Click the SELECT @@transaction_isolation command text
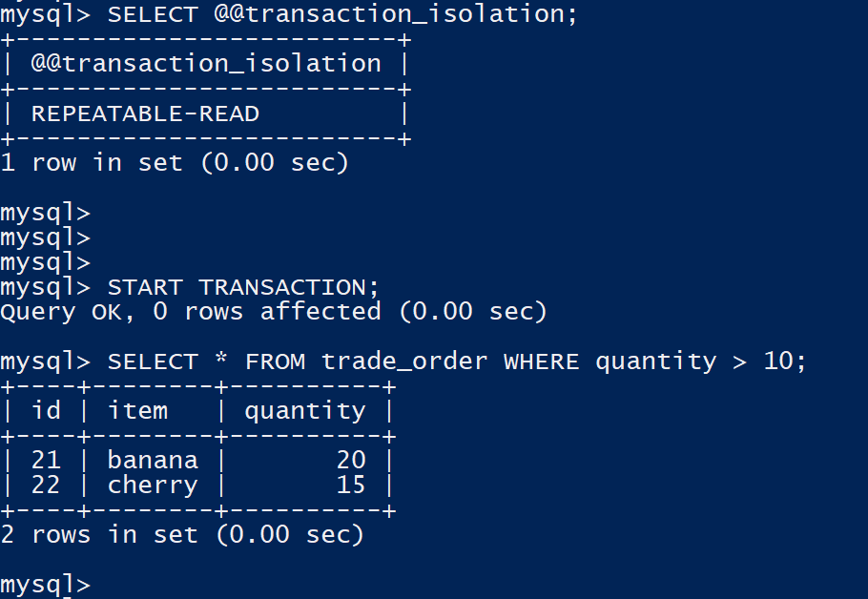 pyautogui.click(x=342, y=14)
